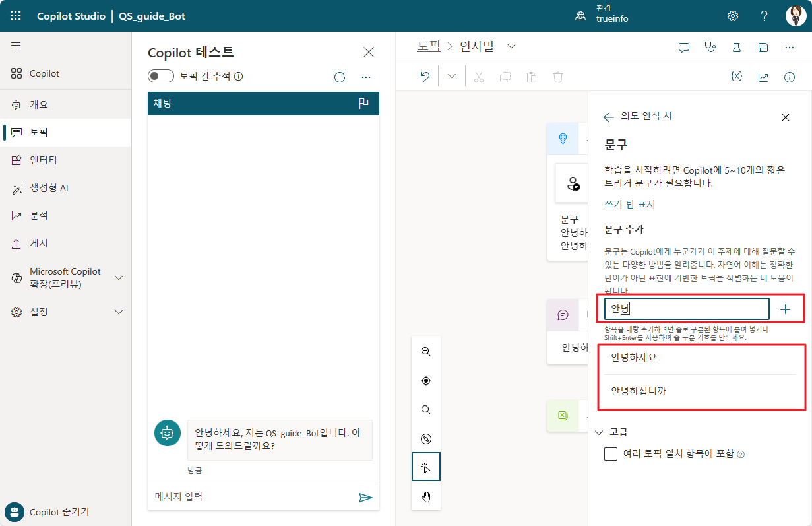This screenshot has width=812, height=526.
Task: Click the phrase input containing 안녕
Action: [x=687, y=309]
